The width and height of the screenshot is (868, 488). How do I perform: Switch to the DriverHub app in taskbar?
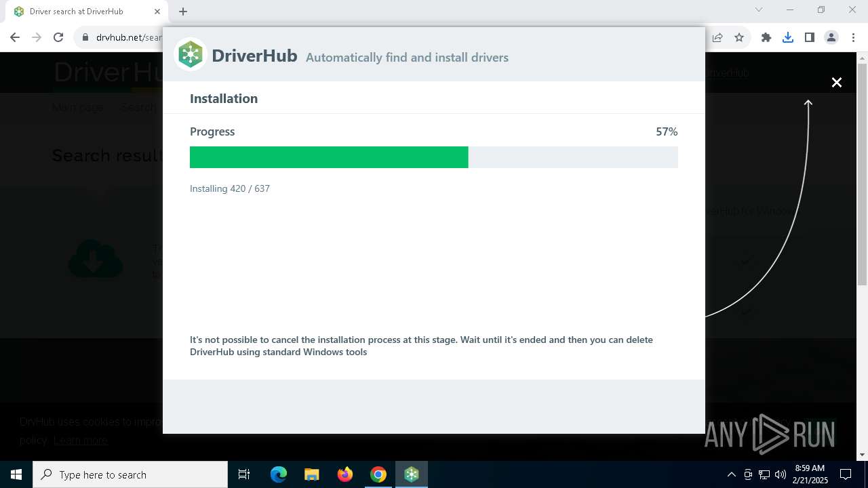tap(412, 474)
